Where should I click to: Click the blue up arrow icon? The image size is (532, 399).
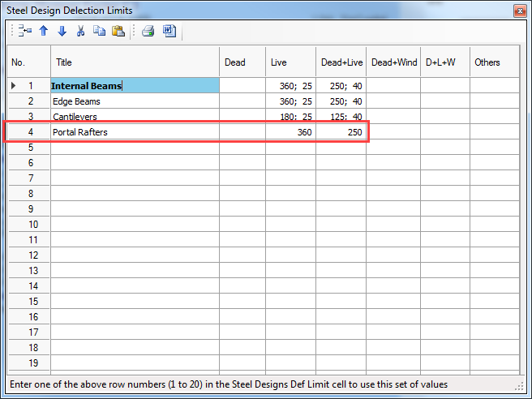(44, 32)
